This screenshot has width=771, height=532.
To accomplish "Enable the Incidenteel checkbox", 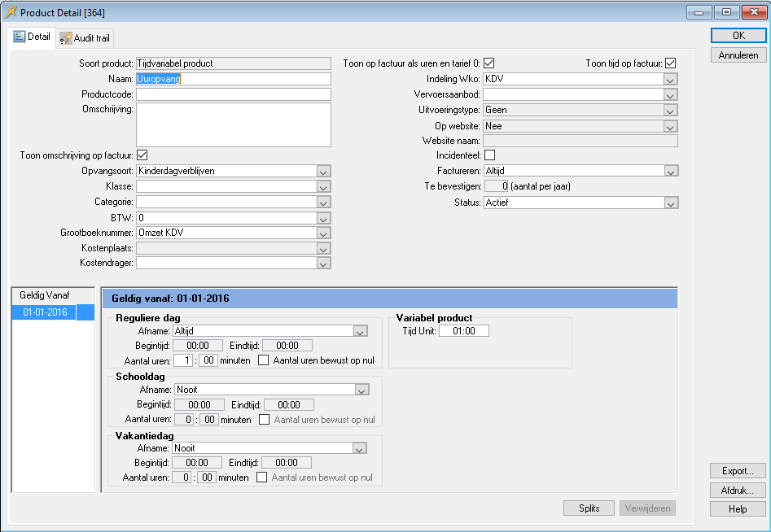I will (x=489, y=155).
